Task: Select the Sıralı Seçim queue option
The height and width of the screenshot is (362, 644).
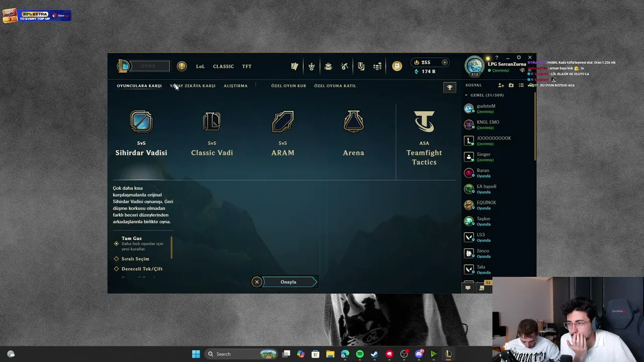Action: (x=131, y=259)
